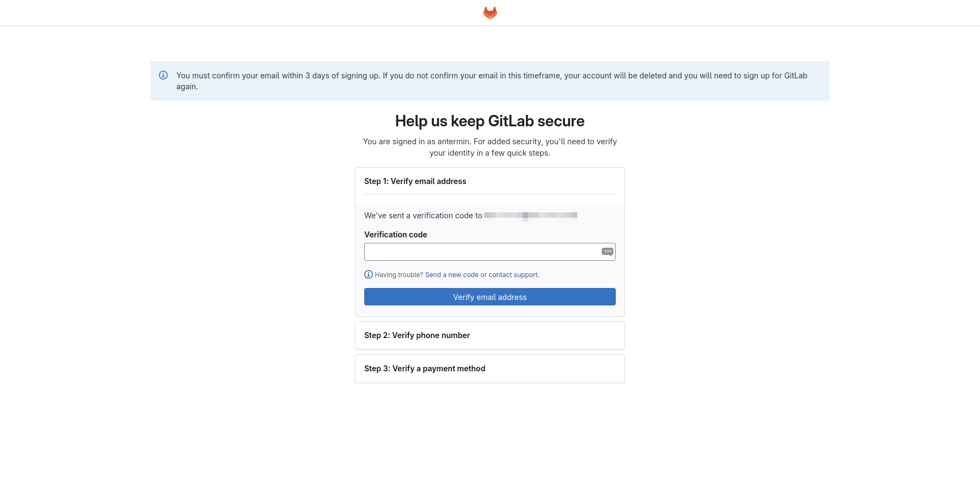Click the email confirmation warning banner text

pos(492,81)
